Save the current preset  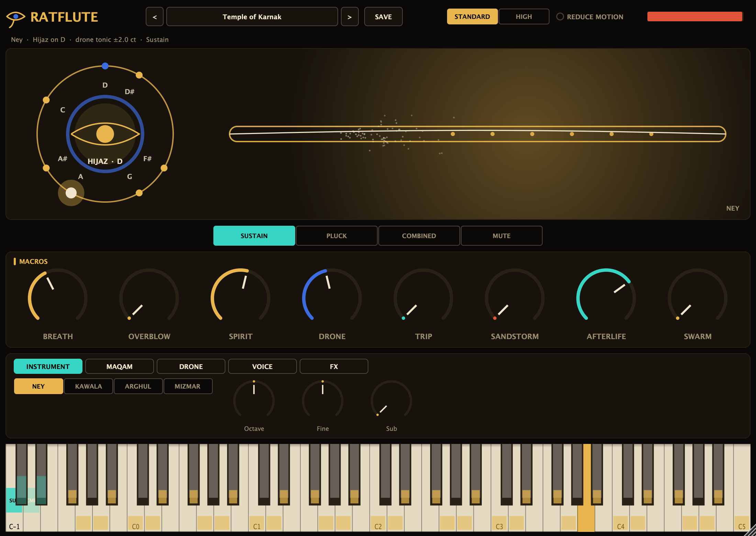point(383,16)
